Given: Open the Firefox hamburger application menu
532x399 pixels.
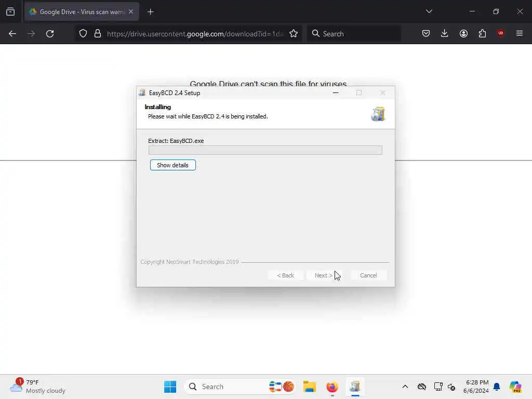Looking at the screenshot, I should 520,33.
